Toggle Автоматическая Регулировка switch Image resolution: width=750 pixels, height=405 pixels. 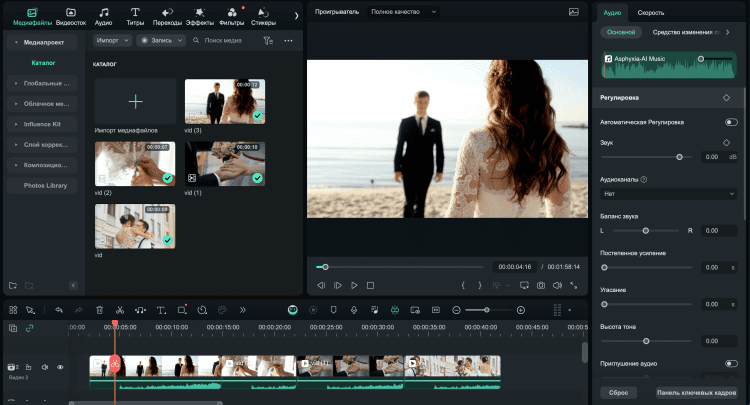pos(731,122)
